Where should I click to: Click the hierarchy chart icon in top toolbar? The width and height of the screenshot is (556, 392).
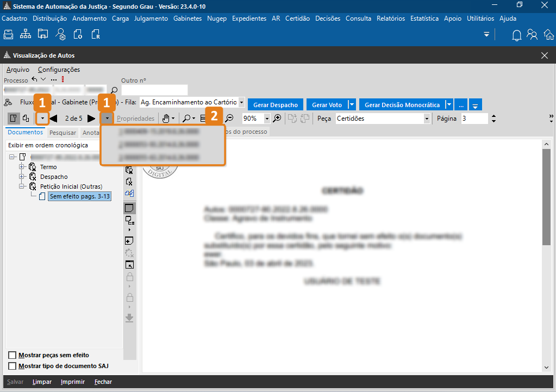click(x=26, y=35)
